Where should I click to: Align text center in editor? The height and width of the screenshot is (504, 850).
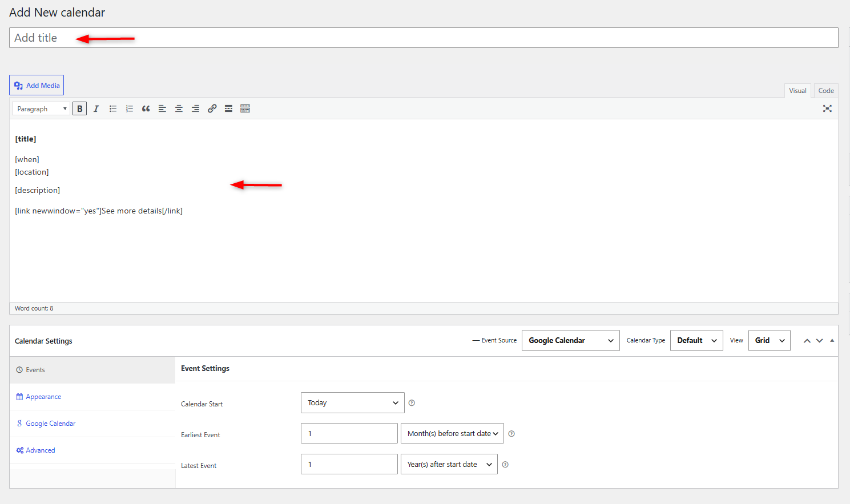tap(179, 108)
